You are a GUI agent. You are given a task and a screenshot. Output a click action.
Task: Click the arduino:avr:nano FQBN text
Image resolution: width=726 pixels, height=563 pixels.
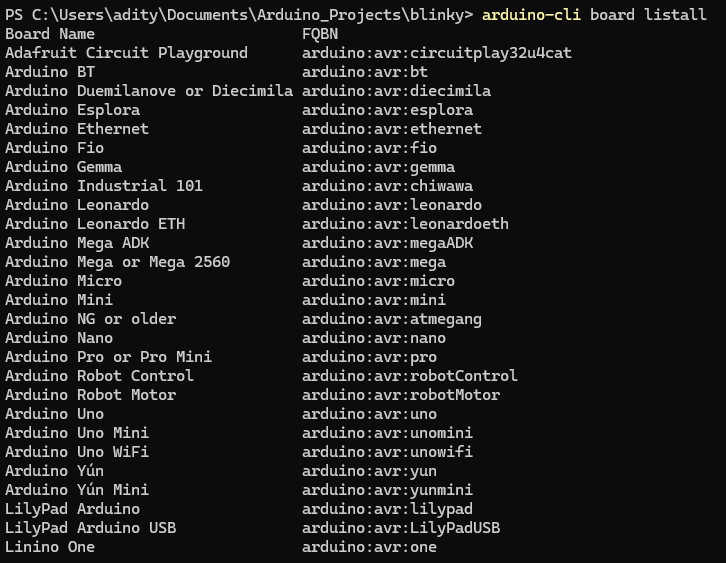(374, 338)
